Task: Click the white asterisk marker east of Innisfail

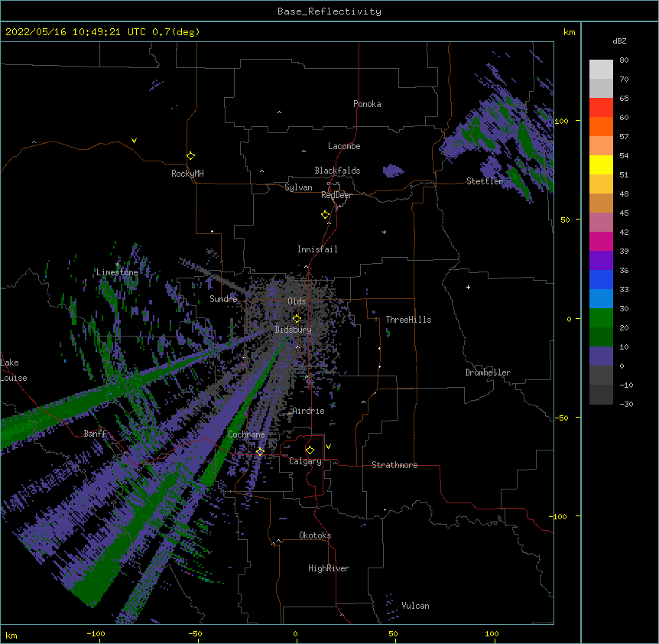Action: (x=384, y=232)
